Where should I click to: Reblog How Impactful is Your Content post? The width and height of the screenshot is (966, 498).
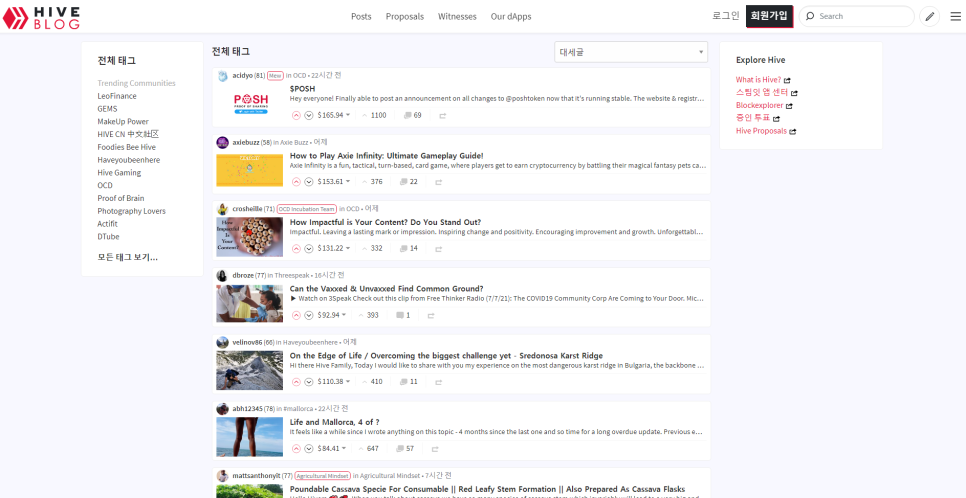439,249
